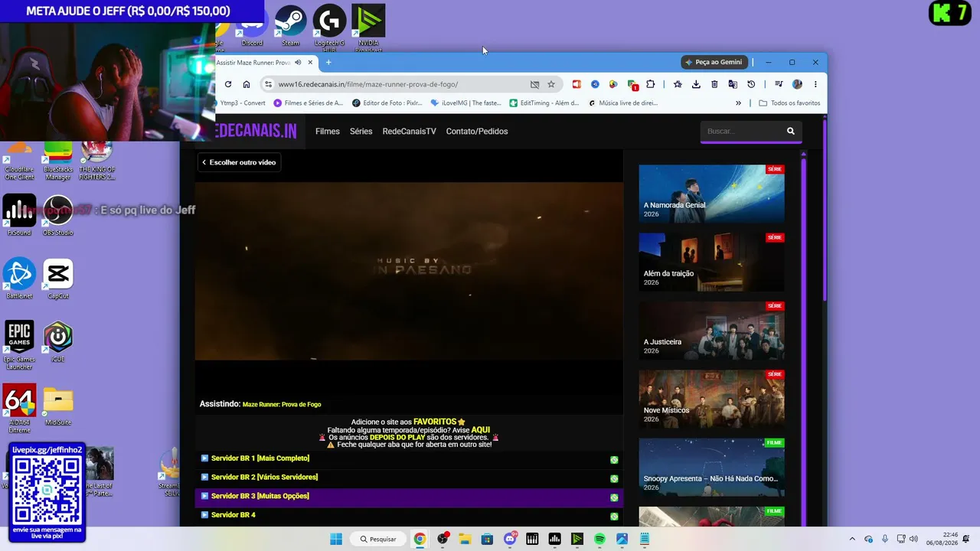
Task: Open the OBS Studio desktop shortcut
Action: tap(57, 216)
